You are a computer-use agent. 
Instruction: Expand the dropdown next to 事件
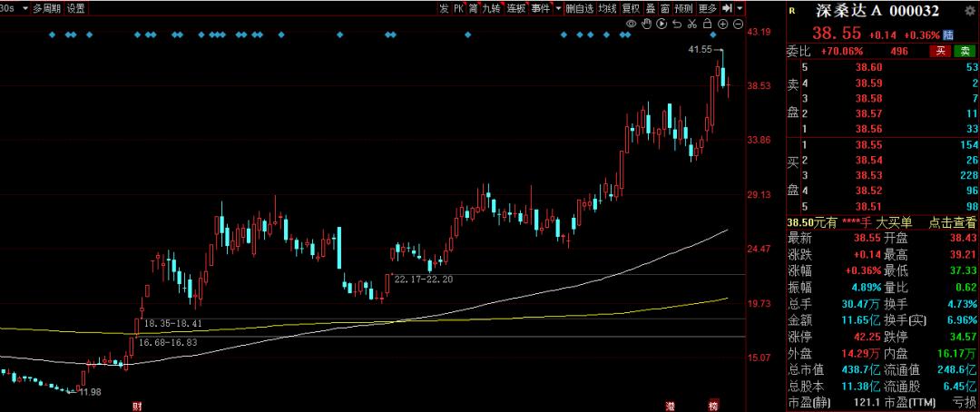[557, 8]
